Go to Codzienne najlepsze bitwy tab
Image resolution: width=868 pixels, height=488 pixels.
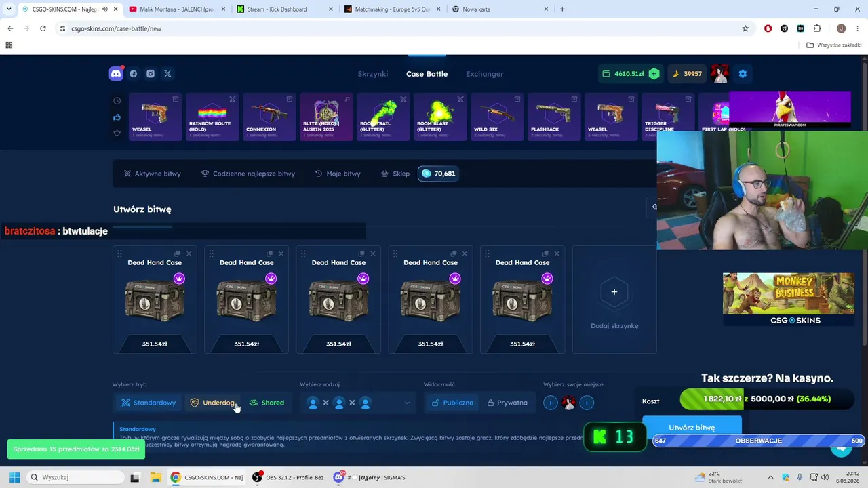(248, 174)
